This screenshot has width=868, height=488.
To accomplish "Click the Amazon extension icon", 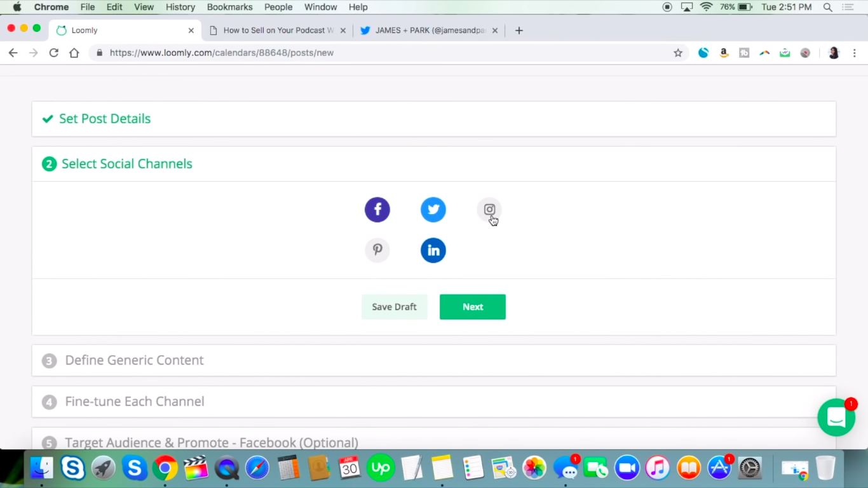I will point(724,53).
